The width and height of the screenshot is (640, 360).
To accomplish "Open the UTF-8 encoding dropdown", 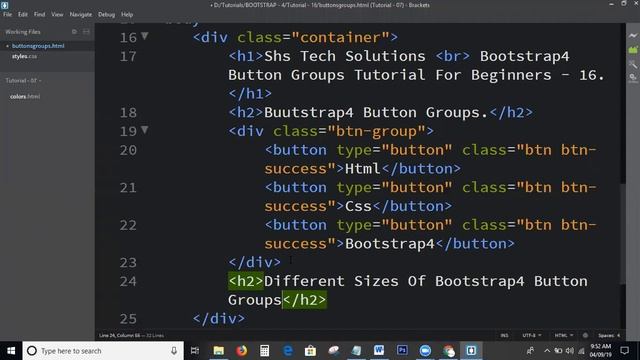I will click(x=531, y=335).
